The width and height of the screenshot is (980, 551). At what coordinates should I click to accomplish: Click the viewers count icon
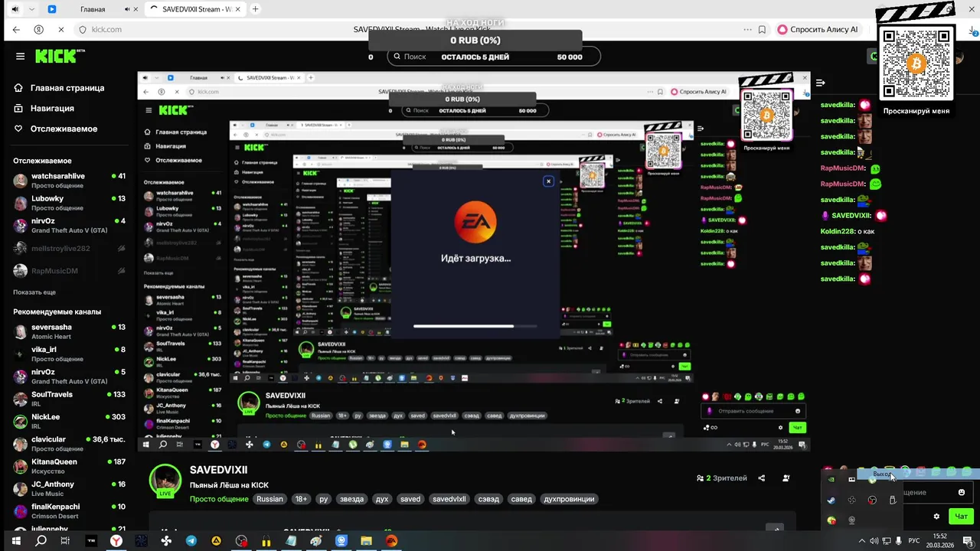point(700,478)
